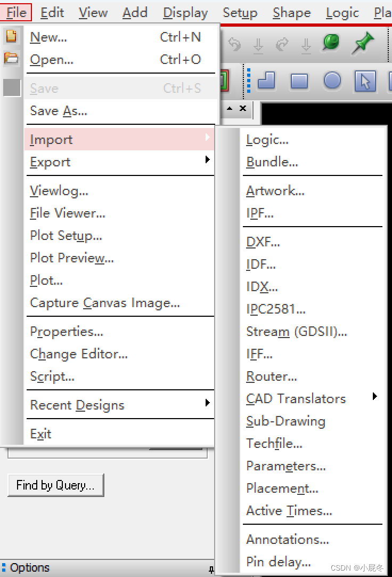Open the Edit menu

52,13
